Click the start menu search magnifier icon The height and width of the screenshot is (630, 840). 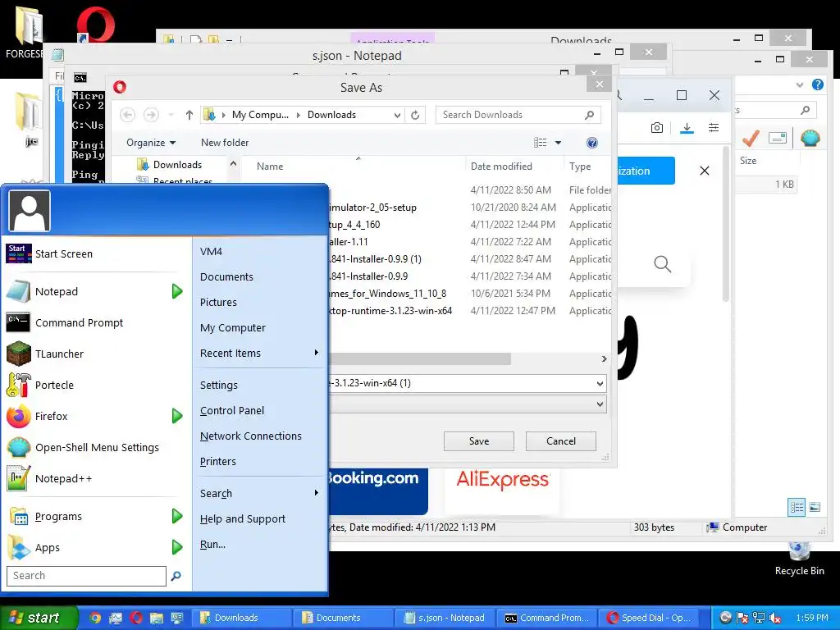coord(176,576)
